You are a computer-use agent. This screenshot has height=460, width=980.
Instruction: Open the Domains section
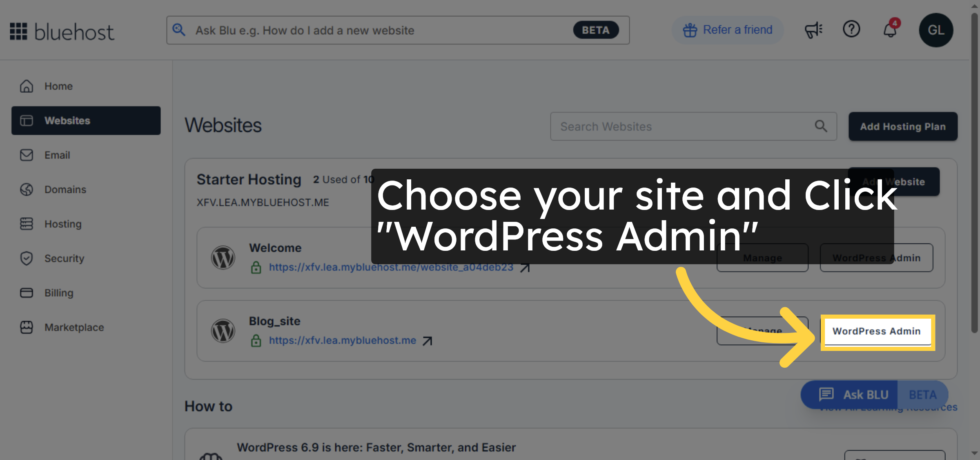coord(65,189)
